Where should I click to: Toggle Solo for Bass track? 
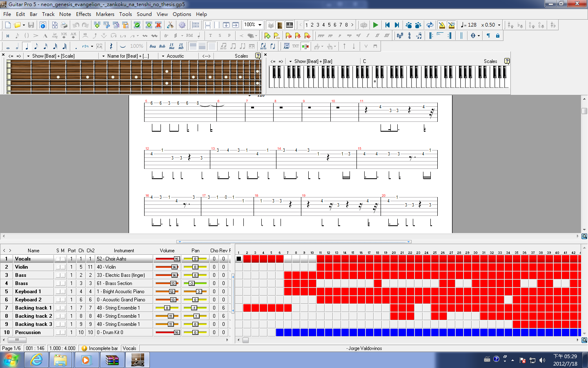click(58, 275)
